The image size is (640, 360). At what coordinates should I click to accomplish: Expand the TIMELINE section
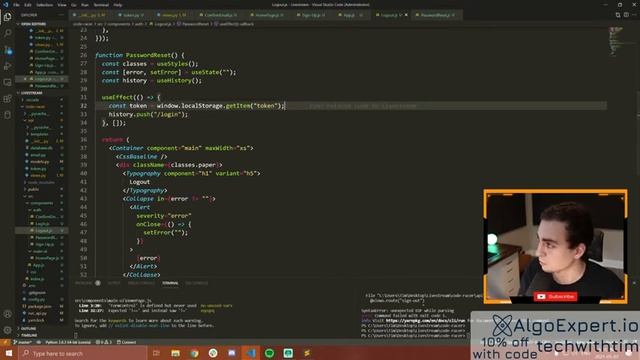29,335
